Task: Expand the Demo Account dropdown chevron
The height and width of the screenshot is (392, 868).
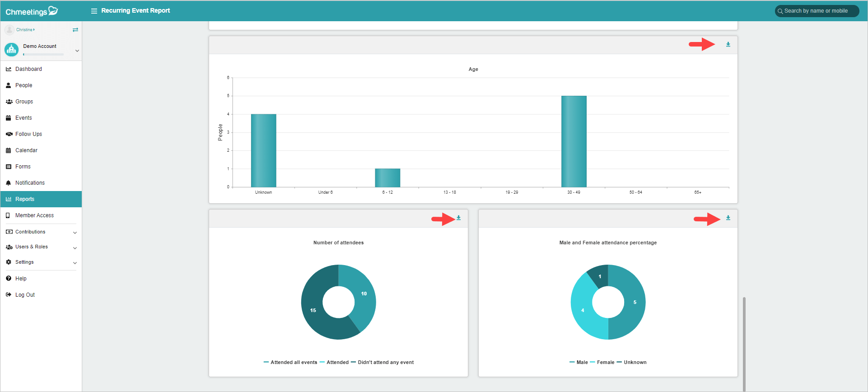Action: click(77, 51)
